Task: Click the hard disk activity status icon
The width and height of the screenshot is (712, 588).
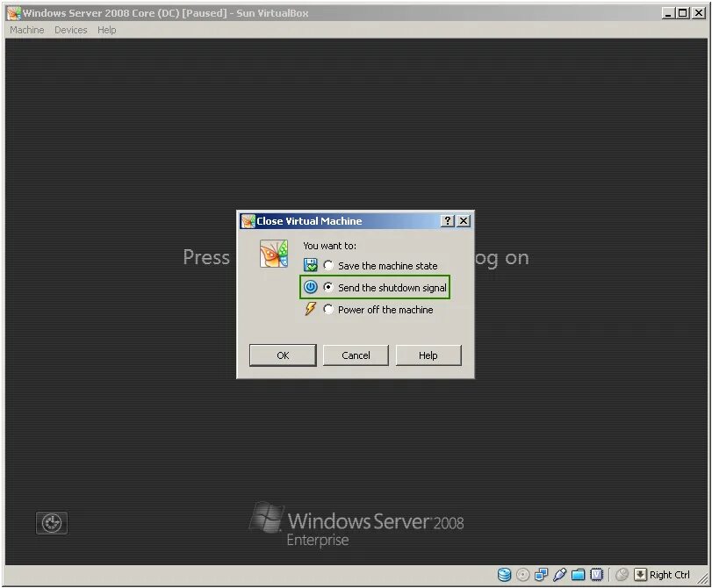Action: tap(505, 574)
